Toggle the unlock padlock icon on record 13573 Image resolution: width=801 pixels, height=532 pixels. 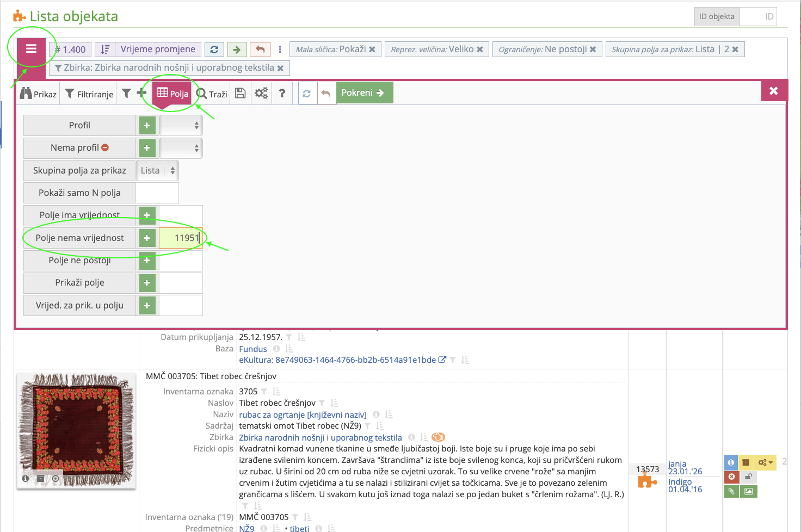749,477
